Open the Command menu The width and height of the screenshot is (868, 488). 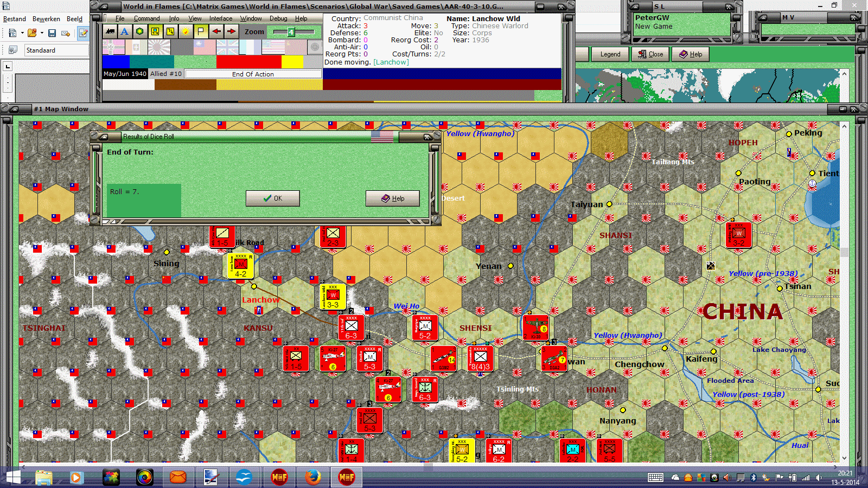[x=147, y=18]
